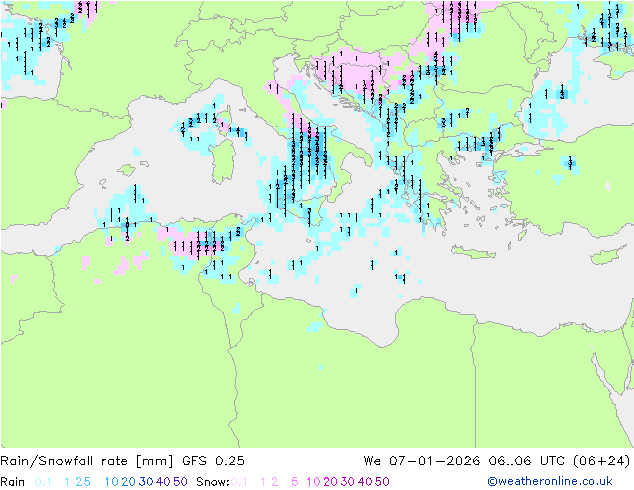The image size is (634, 490).
Task: Click the island of Cyprus on the map
Action: pos(610,256)
